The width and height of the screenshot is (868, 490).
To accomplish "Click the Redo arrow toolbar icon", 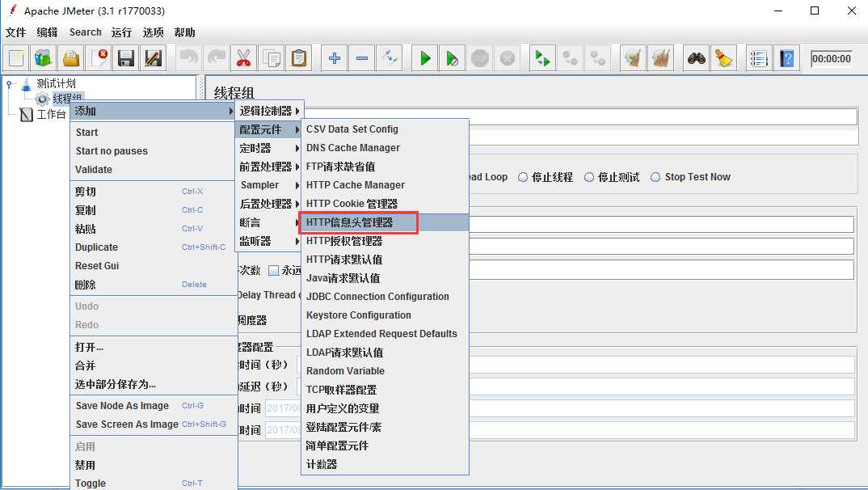I will point(216,58).
